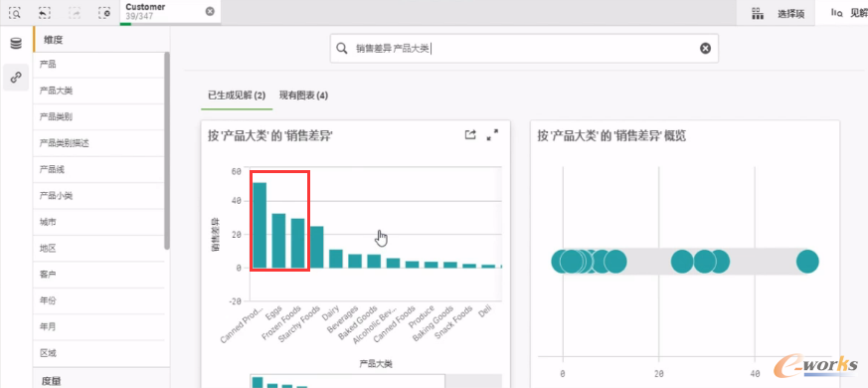The width and height of the screenshot is (868, 388).
Task: Click the Starchy Foods axis label
Action: 299,323
